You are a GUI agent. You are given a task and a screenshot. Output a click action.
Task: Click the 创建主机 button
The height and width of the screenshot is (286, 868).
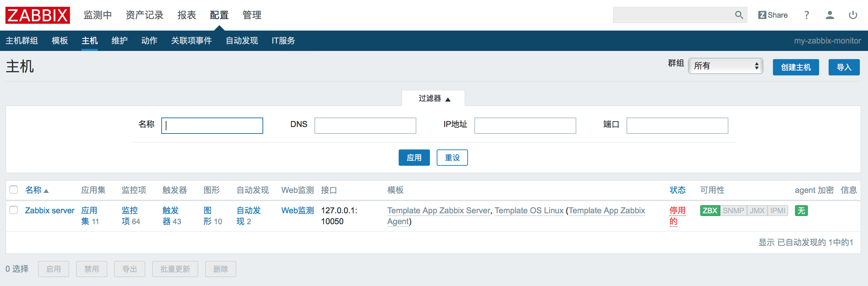(x=796, y=67)
